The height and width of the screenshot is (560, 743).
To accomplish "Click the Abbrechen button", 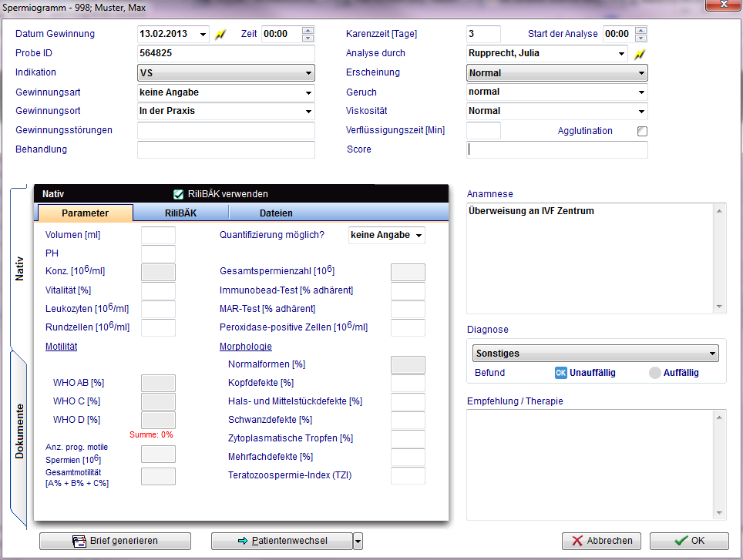I will 601,541.
